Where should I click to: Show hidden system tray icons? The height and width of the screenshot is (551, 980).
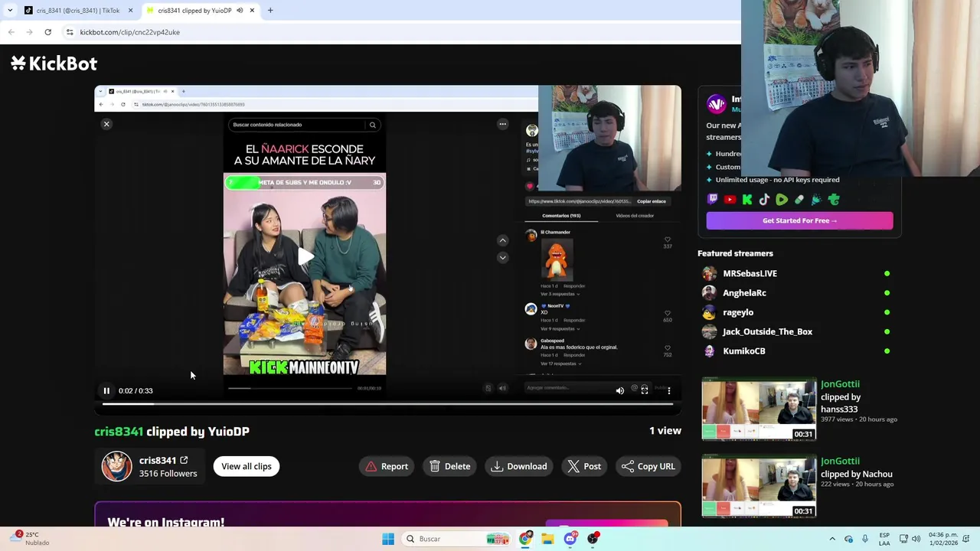[832, 539]
